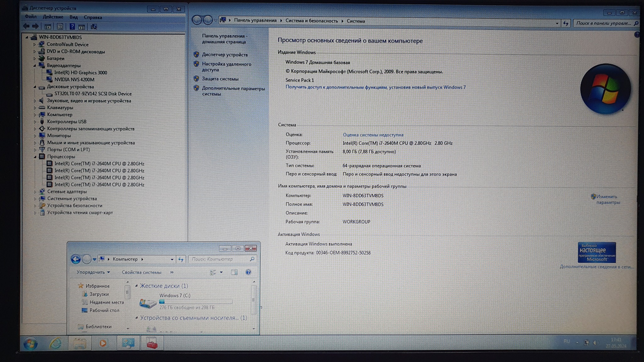
Task: Click the Device Manager help toolbar icon
Action: [x=72, y=27]
